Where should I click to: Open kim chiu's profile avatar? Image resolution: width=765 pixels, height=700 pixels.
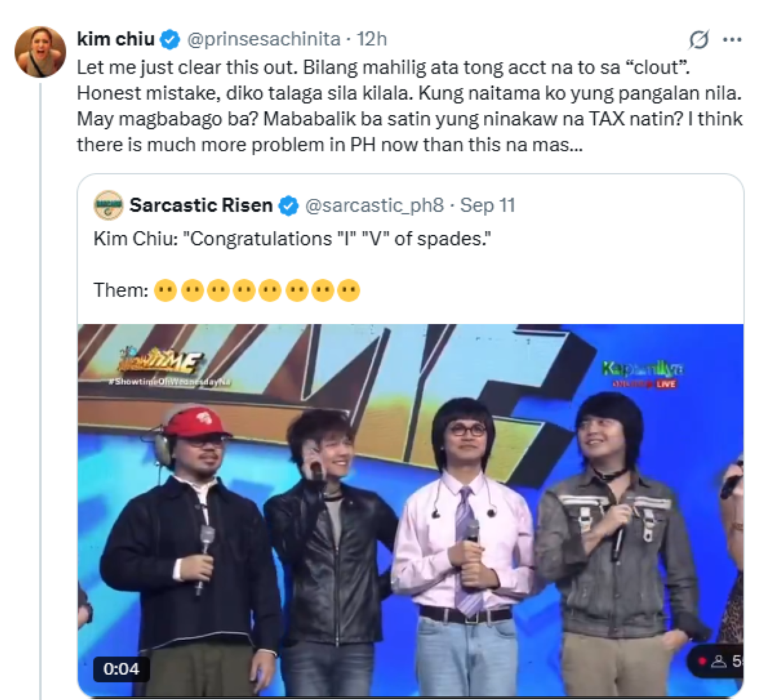[41, 52]
